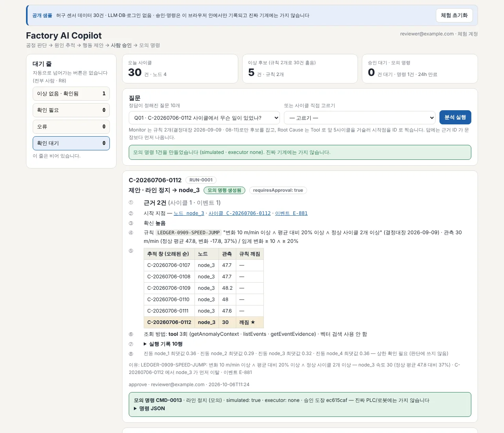Open the '— 고르기 —' cycle picker
This screenshot has width=504, height=433.
click(x=360, y=118)
